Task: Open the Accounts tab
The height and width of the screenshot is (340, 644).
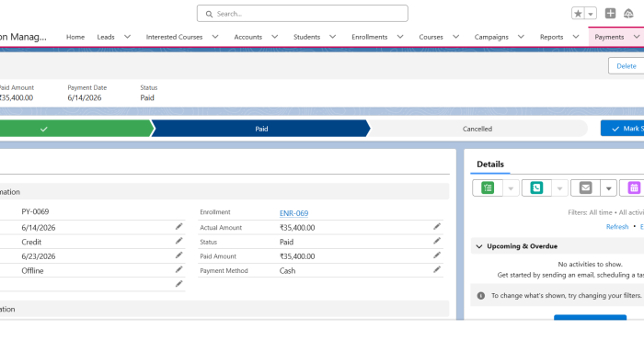Action: pos(248,37)
